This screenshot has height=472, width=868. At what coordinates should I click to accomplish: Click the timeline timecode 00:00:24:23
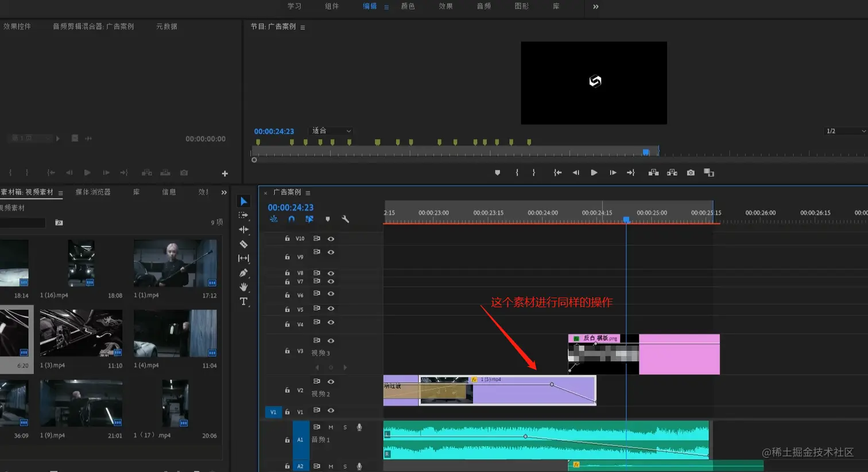[290, 208]
